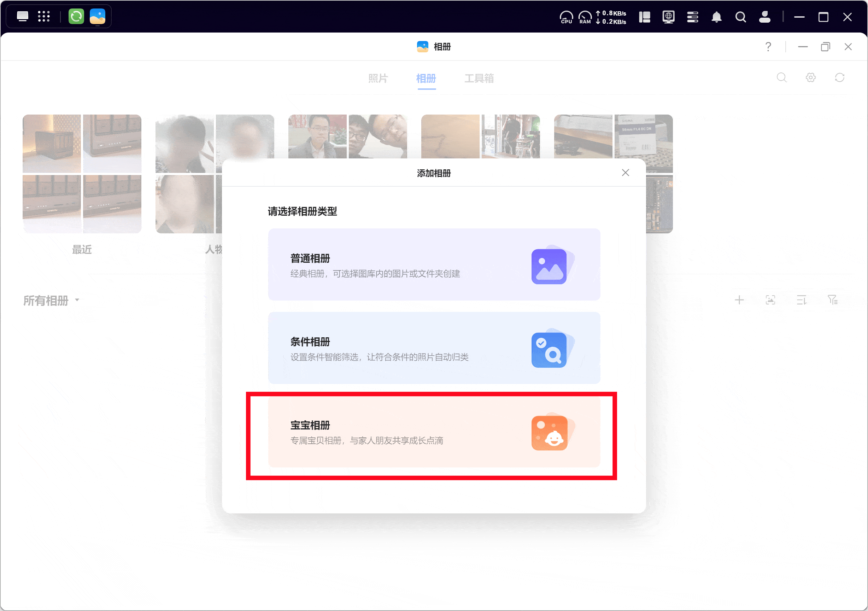Close the 添加相册 dialog

point(625,173)
